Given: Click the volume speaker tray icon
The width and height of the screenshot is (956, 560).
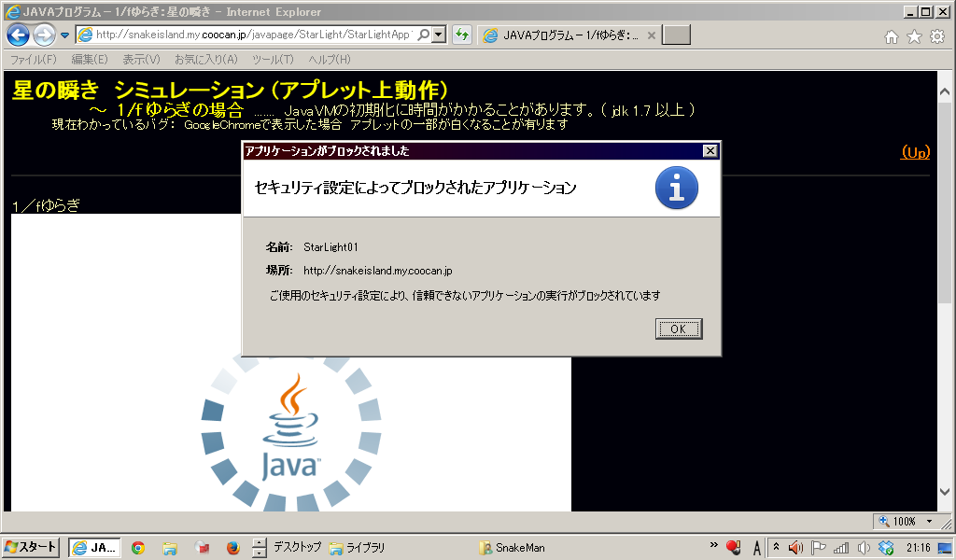Looking at the screenshot, I should (x=795, y=548).
